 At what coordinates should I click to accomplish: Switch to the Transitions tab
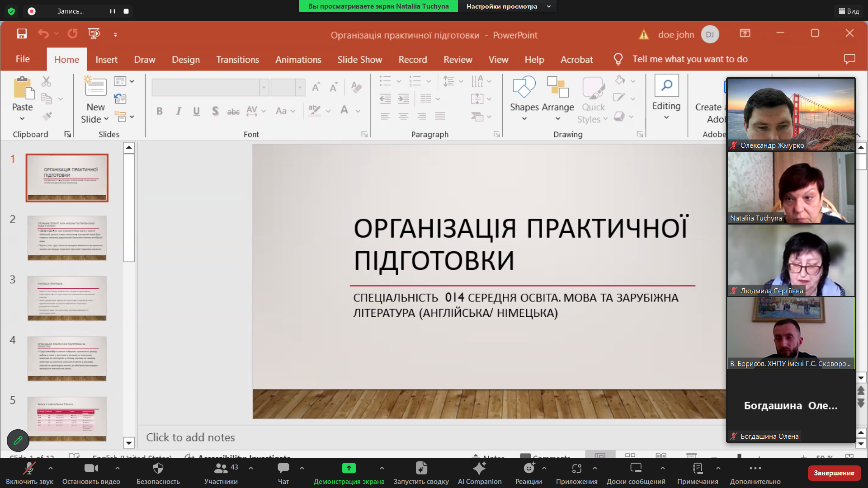click(x=237, y=60)
